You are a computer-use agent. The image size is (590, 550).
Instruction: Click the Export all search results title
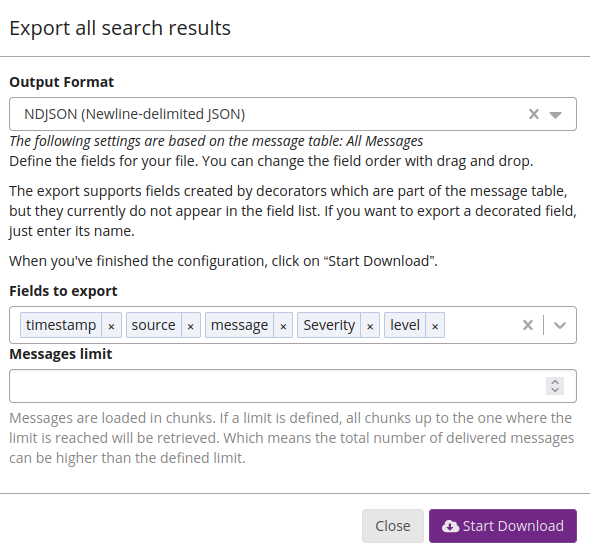click(x=120, y=28)
